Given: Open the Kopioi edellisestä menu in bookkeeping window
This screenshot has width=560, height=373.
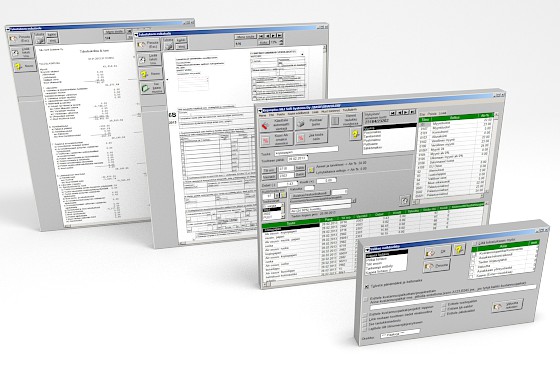Looking at the screenshot, I should (298, 113).
